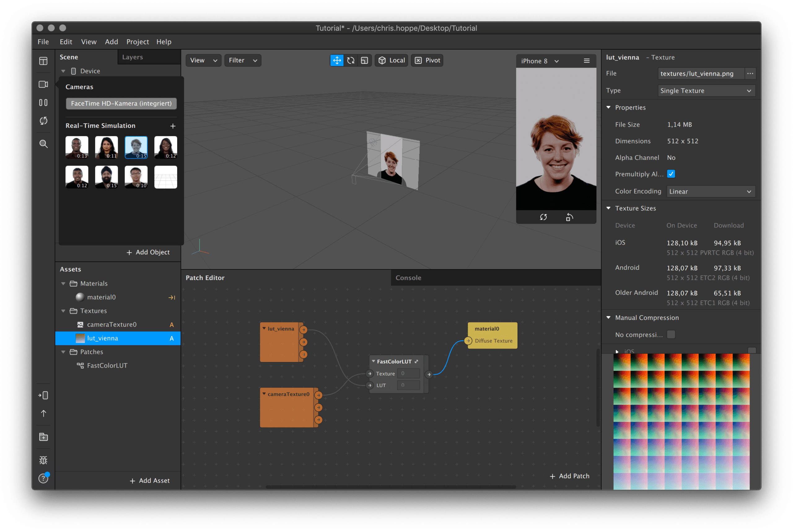This screenshot has width=793, height=532.
Task: Select the scale tool in viewport toolbar
Action: (364, 60)
